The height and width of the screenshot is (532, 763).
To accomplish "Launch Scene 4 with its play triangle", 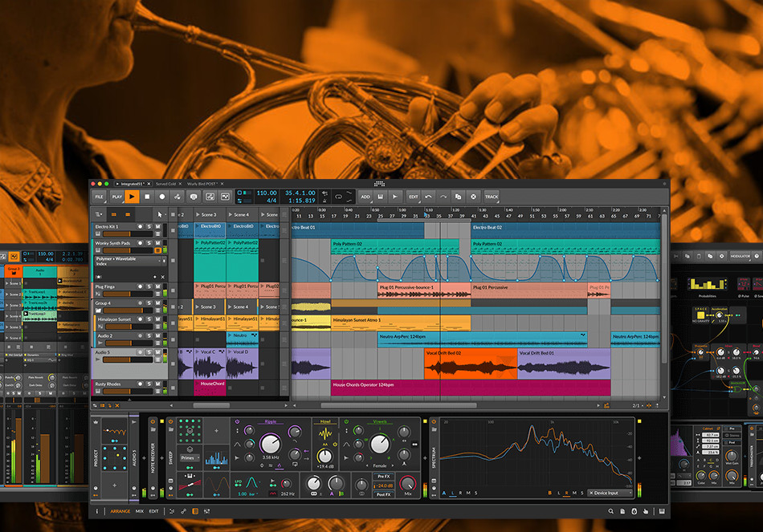I will point(231,214).
